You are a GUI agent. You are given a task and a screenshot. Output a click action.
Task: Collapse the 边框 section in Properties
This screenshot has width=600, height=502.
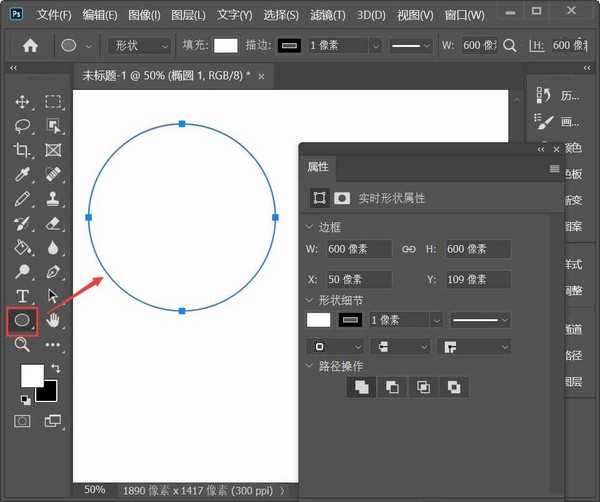pyautogui.click(x=310, y=227)
